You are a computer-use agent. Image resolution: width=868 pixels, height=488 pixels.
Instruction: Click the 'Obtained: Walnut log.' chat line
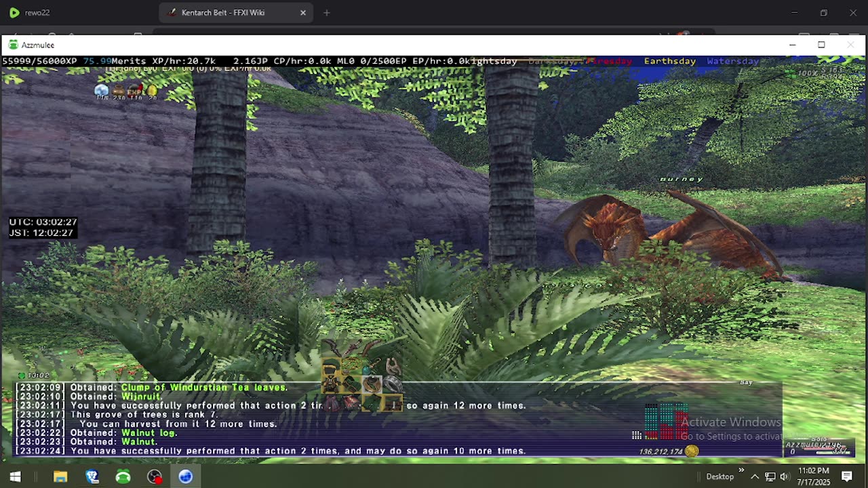96,433
